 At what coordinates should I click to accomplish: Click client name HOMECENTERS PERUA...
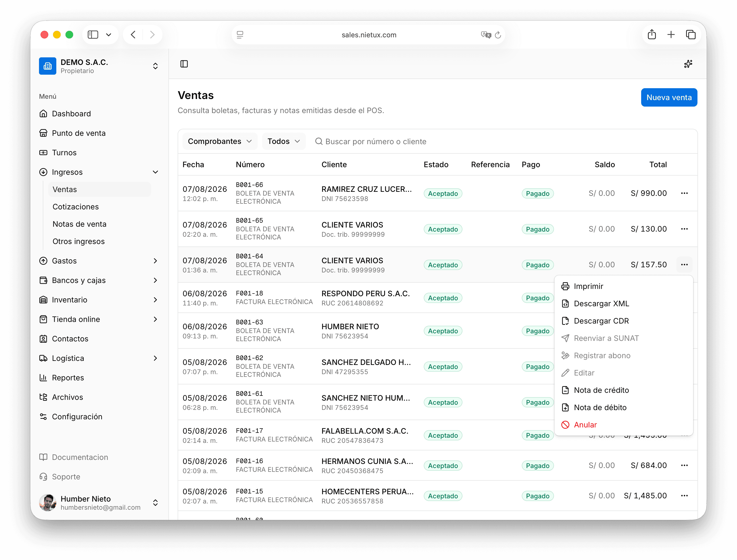pos(367,492)
